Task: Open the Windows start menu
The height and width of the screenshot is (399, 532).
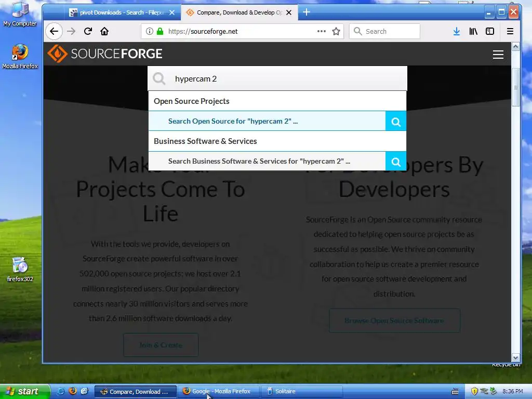Action: tap(25, 391)
